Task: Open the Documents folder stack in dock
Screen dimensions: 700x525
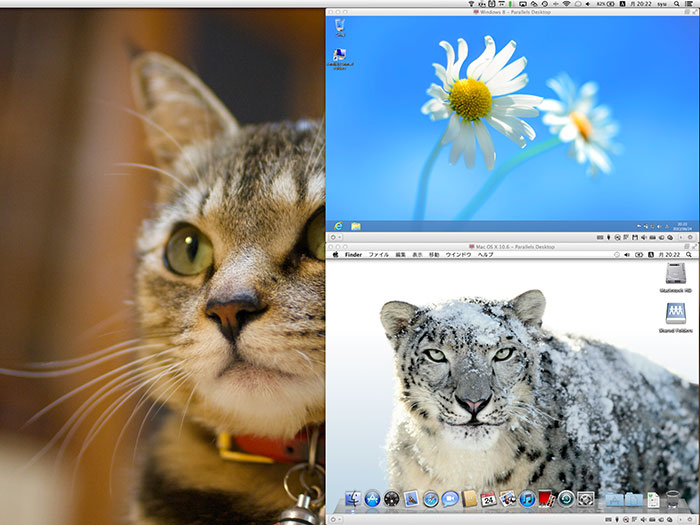Action: (633, 500)
